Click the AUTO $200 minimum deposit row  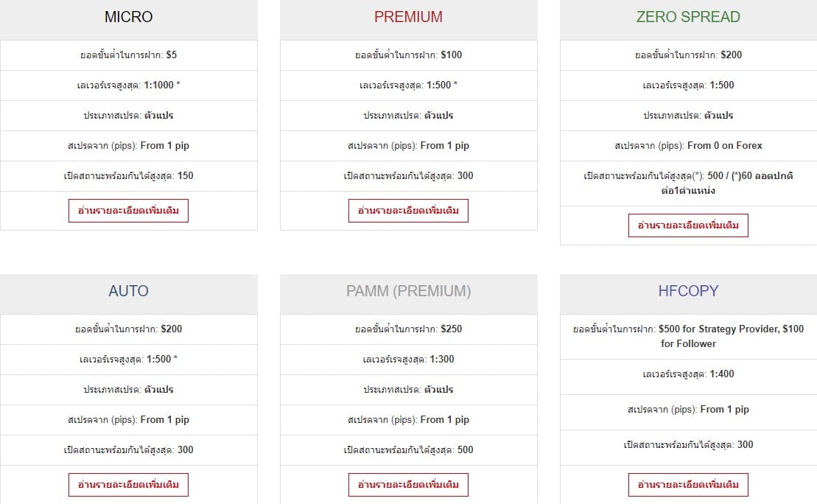click(129, 329)
